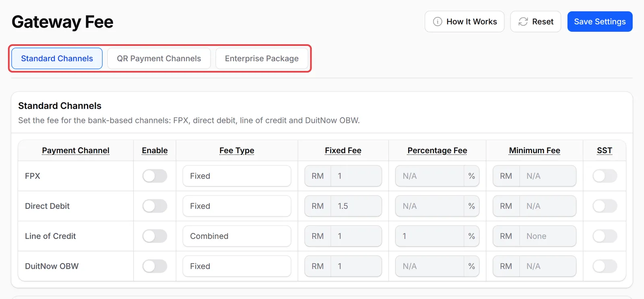Click the Enable column header

(x=155, y=150)
